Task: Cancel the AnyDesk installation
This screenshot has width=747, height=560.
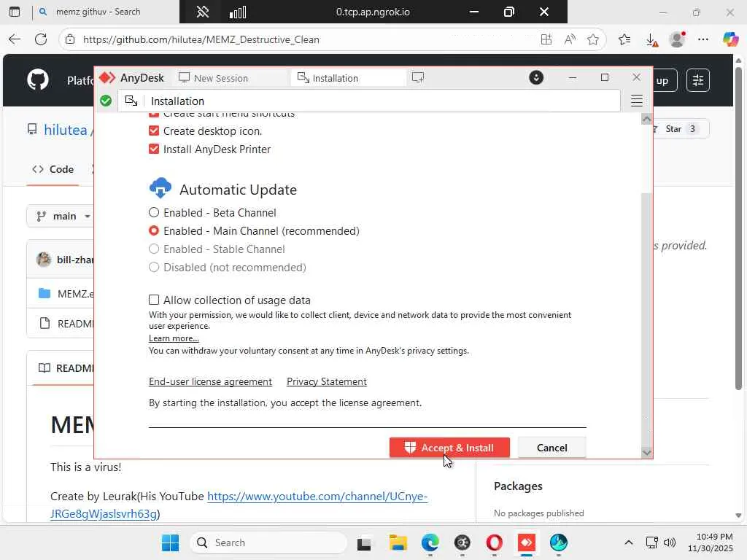Action: [x=551, y=448]
